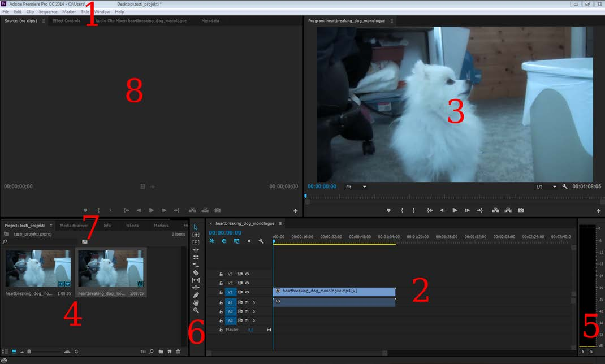
Task: Mute audio track A1
Action: [x=247, y=302]
